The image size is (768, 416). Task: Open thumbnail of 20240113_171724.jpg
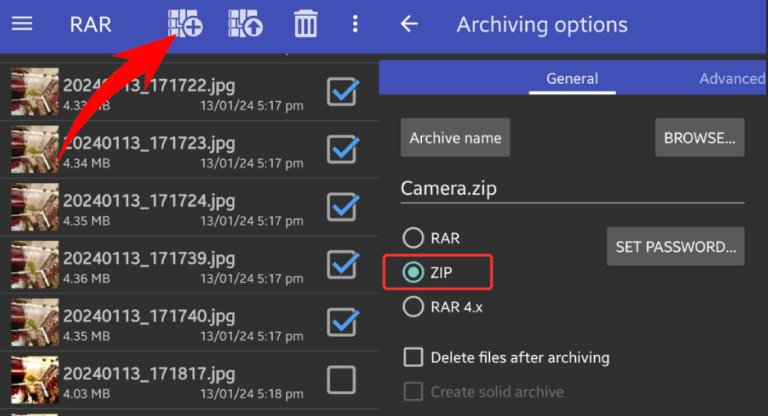(35, 207)
